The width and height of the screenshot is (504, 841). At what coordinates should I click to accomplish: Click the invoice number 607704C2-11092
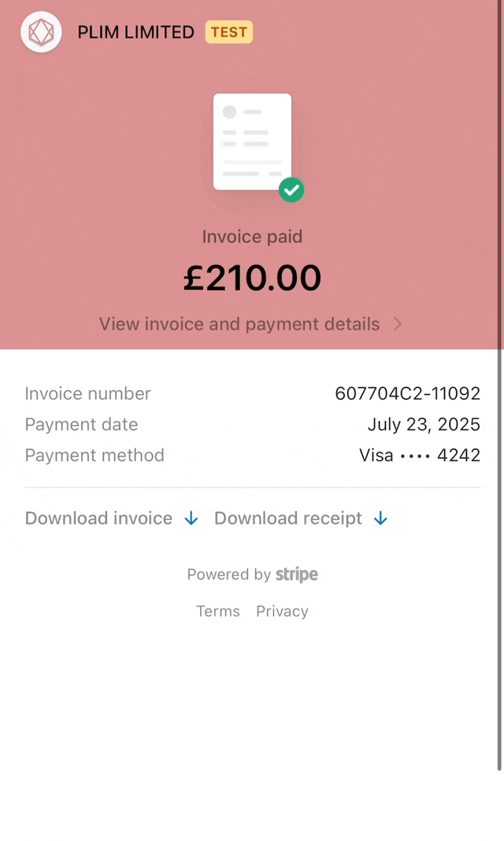(x=408, y=393)
